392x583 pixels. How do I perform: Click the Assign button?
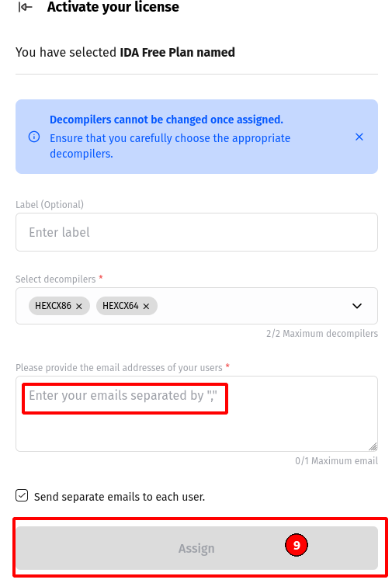point(196,548)
